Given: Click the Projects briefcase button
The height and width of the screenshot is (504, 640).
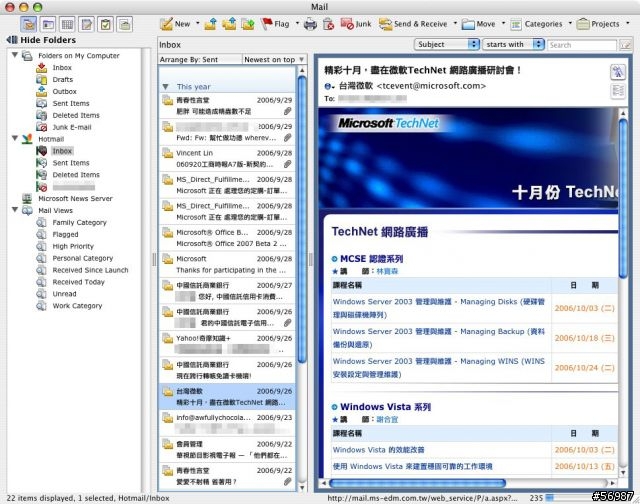Looking at the screenshot, I should [598, 24].
